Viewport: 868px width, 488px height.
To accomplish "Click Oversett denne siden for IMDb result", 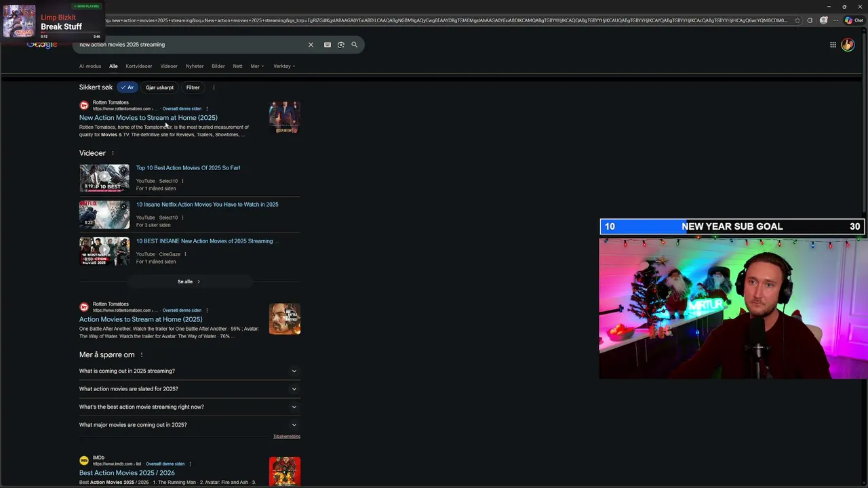I will (165, 464).
